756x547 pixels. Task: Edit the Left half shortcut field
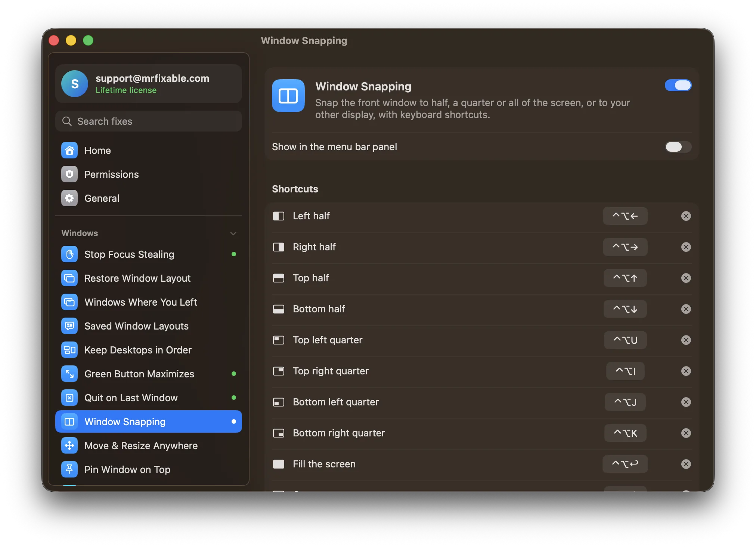pyautogui.click(x=625, y=216)
